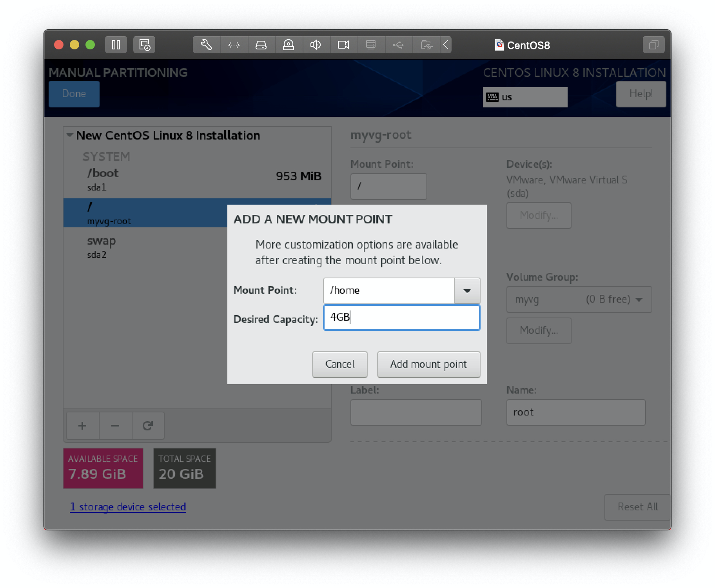The height and width of the screenshot is (588, 715).
Task: Open the VM snapshot manager icon
Action: (144, 45)
